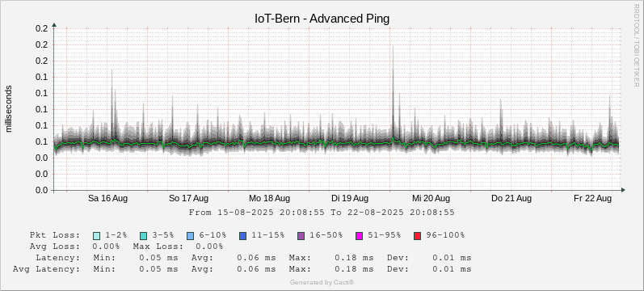The height and width of the screenshot is (291, 644).
Task: Click the 1-2% packet loss swatch
Action: 96,236
